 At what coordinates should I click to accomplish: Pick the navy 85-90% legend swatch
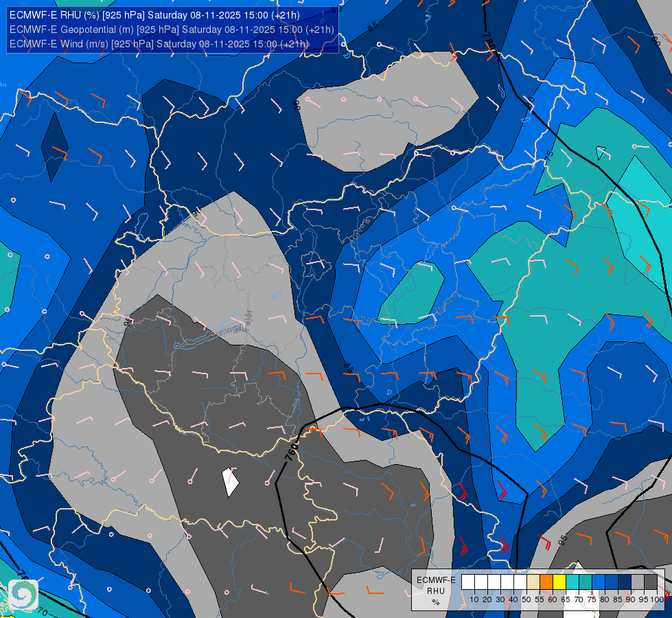click(625, 582)
